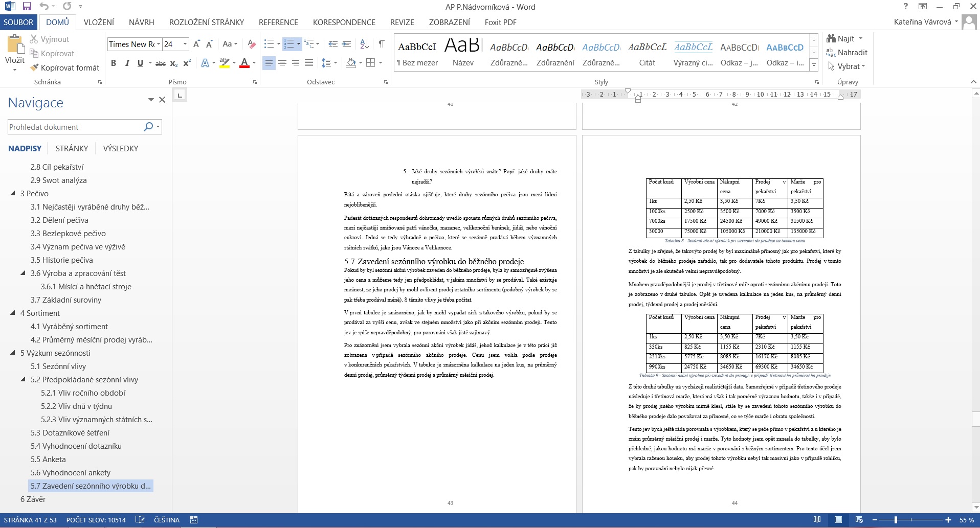
Task: Toggle superscript formatting
Action: coord(187,63)
